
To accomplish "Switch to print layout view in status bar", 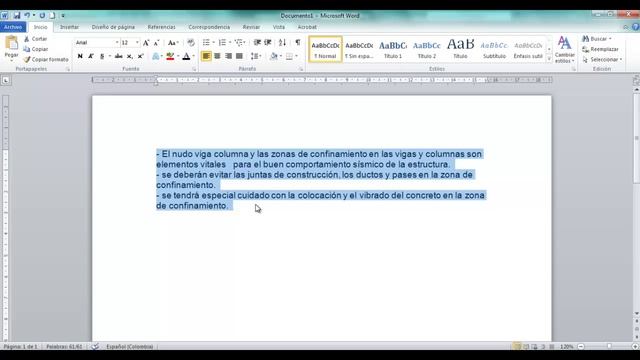I will pyautogui.click(x=517, y=347).
